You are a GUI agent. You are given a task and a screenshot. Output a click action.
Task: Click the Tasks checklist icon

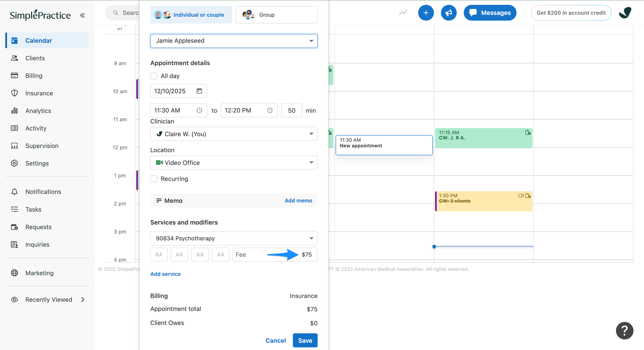click(14, 209)
